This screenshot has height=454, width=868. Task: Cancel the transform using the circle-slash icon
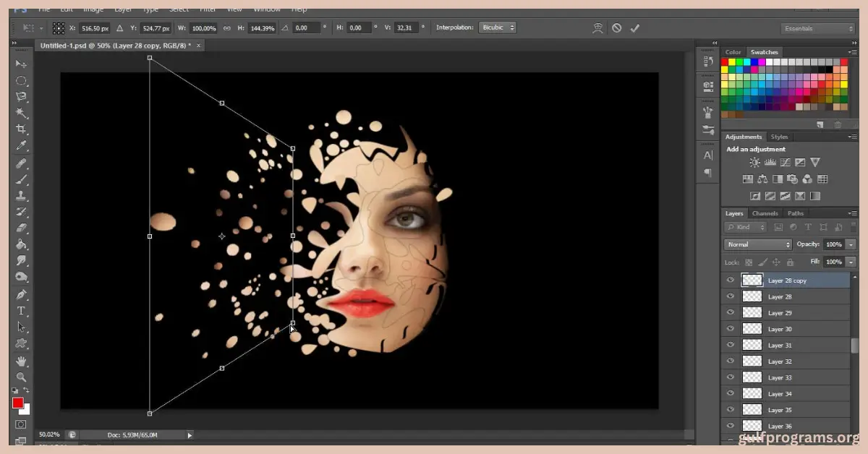pyautogui.click(x=616, y=28)
